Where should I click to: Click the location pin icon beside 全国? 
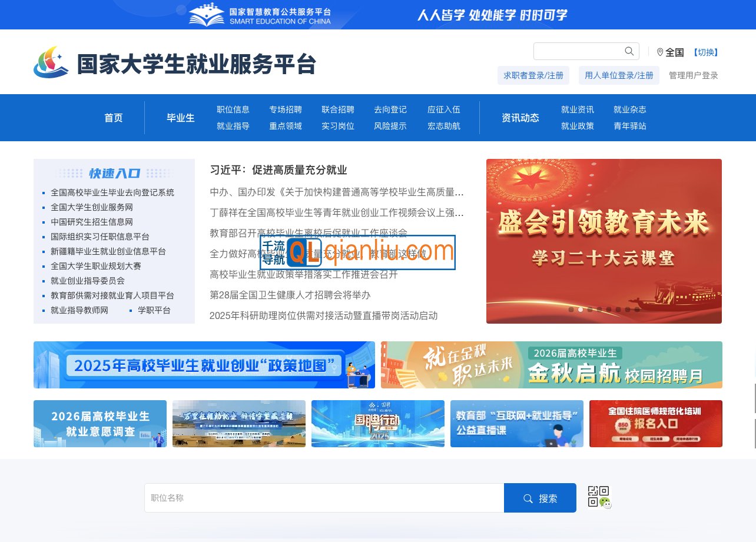click(659, 52)
